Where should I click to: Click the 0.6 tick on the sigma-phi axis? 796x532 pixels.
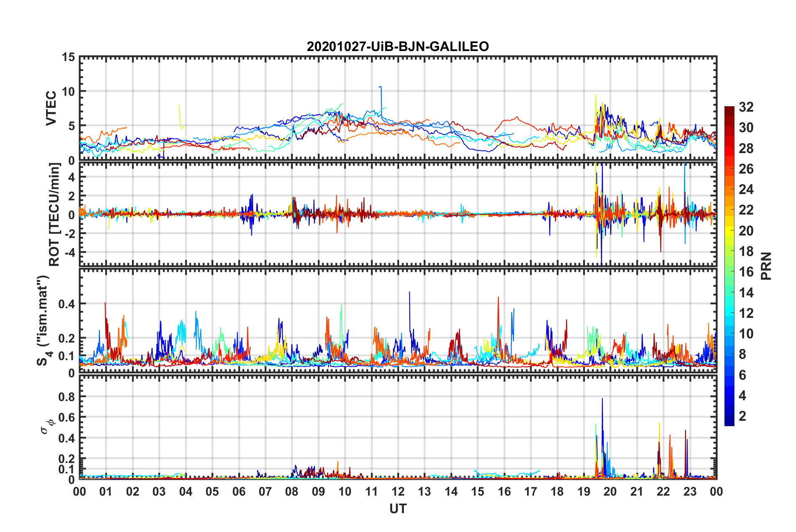66,417
